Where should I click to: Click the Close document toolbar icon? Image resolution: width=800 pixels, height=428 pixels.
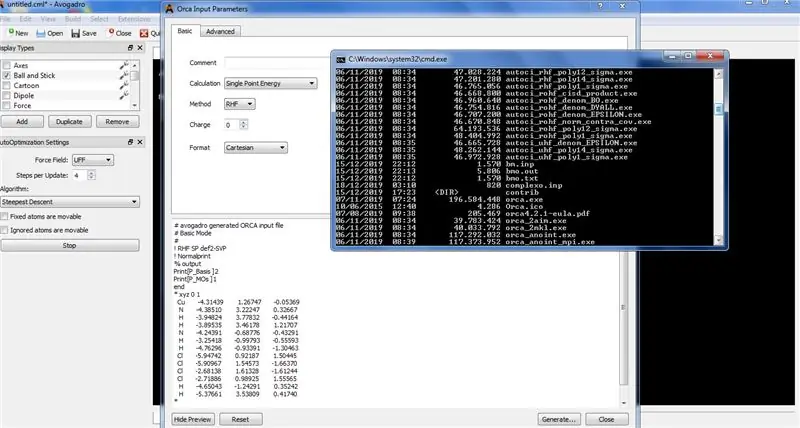[x=111, y=33]
